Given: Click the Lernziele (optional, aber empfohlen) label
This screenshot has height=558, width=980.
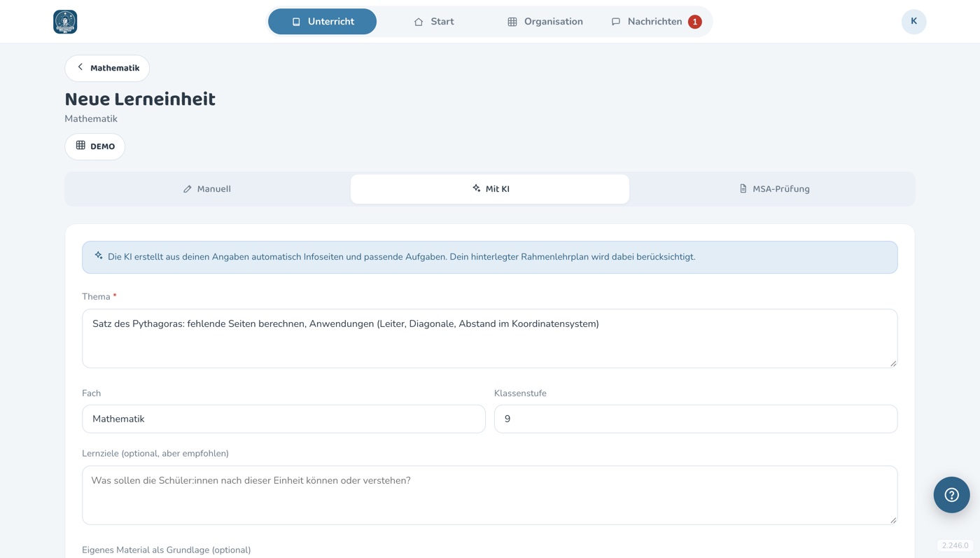Looking at the screenshot, I should tap(155, 454).
